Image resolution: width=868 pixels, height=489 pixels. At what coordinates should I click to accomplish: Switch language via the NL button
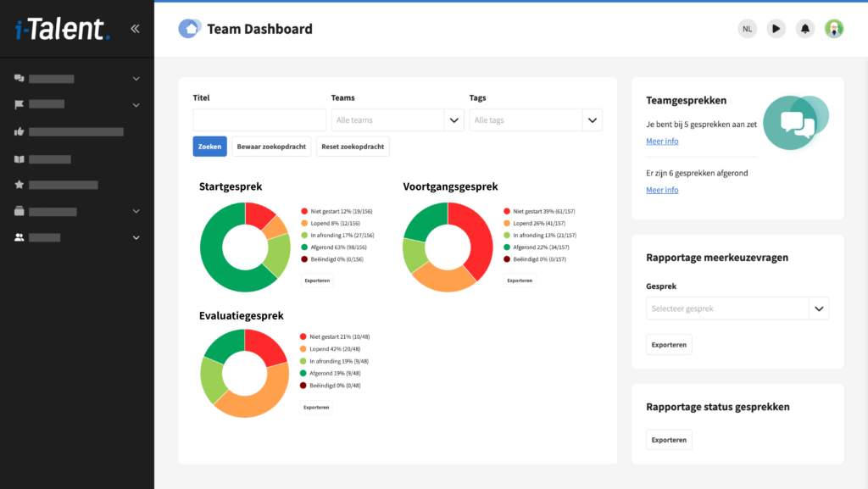[x=748, y=29]
